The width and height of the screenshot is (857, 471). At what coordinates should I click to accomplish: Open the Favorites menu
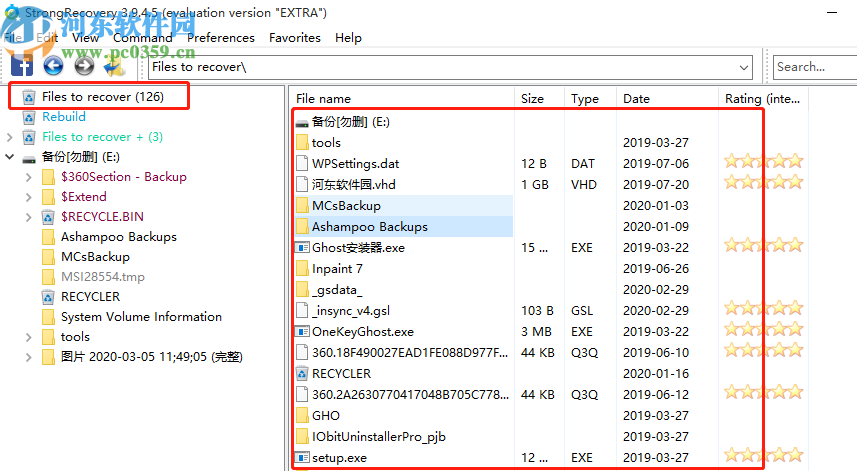295,38
